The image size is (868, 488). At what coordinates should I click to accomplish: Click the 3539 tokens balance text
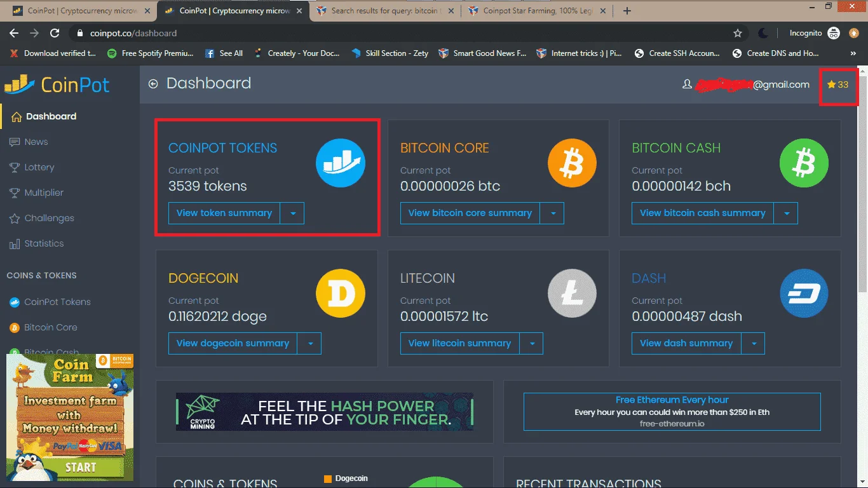click(x=208, y=186)
